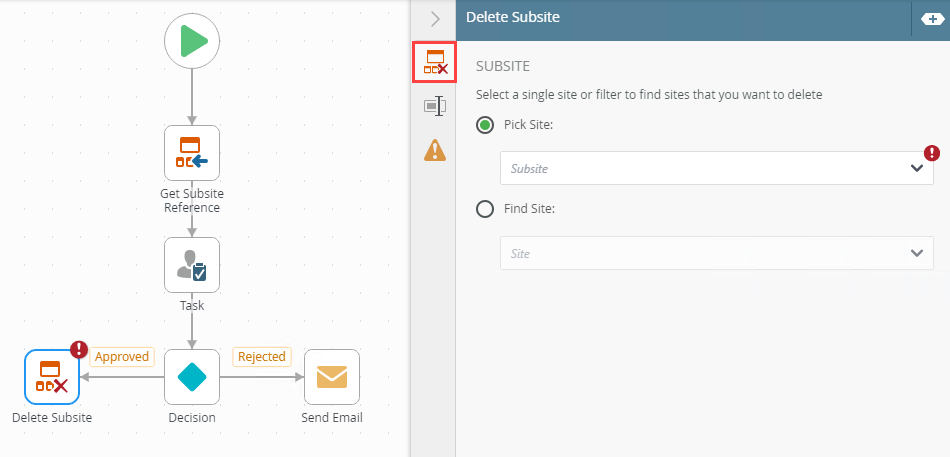Expand the Site dropdown arrow
The height and width of the screenshot is (457, 950).
[x=917, y=254]
